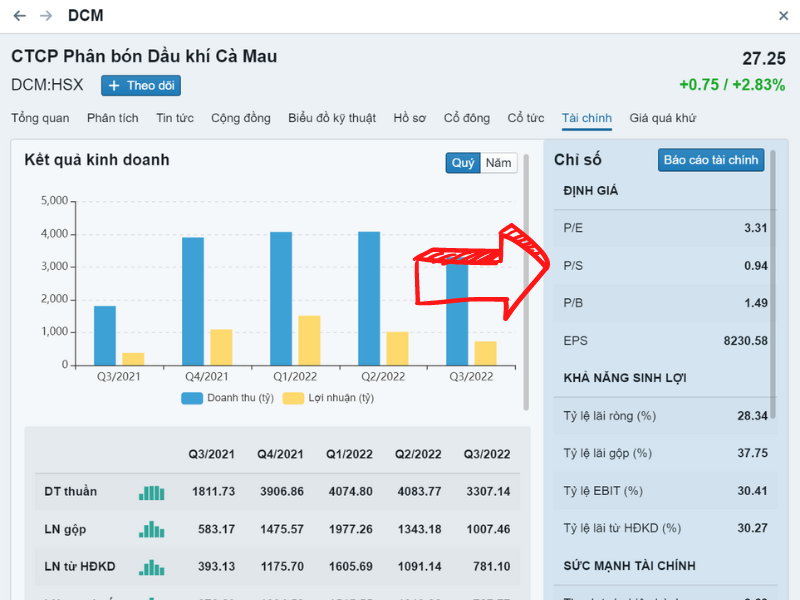Click the Q1/2022 yellow profit bar
800x600 pixels.
point(309,340)
